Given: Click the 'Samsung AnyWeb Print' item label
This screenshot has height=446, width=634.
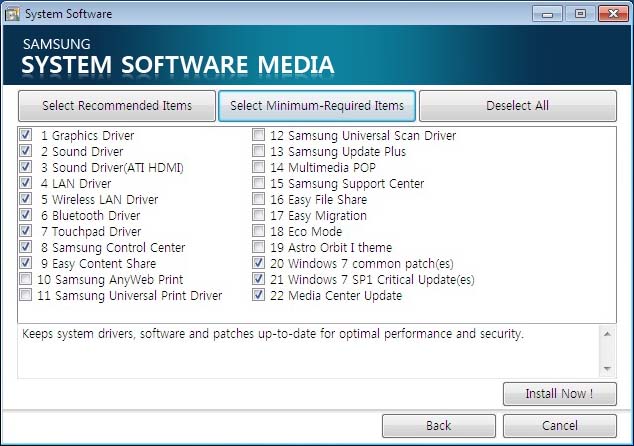Looking at the screenshot, I should (x=119, y=279).
